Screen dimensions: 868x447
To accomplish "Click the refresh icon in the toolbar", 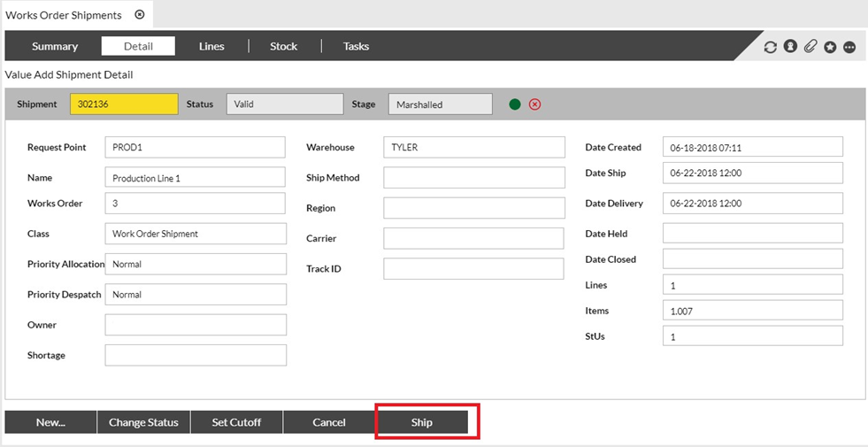I will 770,47.
